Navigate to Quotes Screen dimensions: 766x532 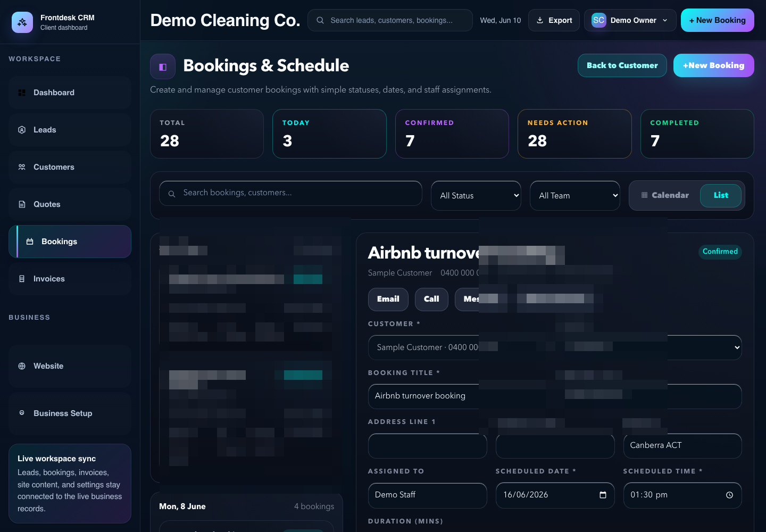(70, 204)
